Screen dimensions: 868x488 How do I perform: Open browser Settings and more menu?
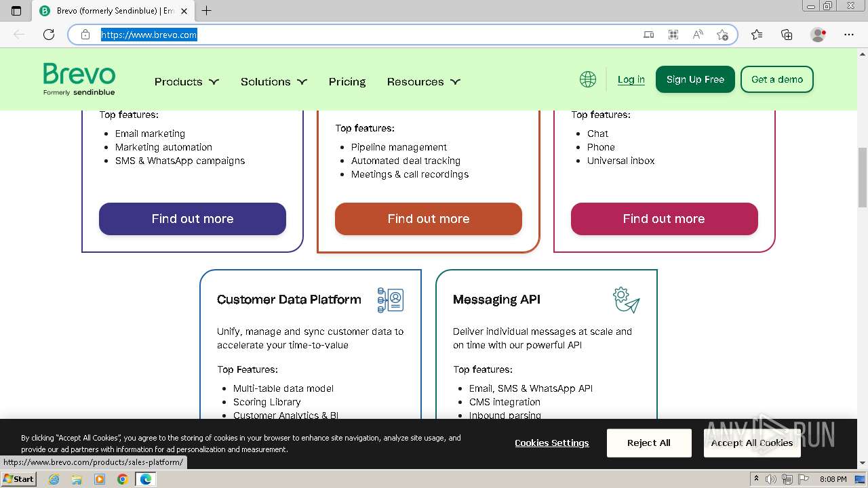click(x=849, y=35)
